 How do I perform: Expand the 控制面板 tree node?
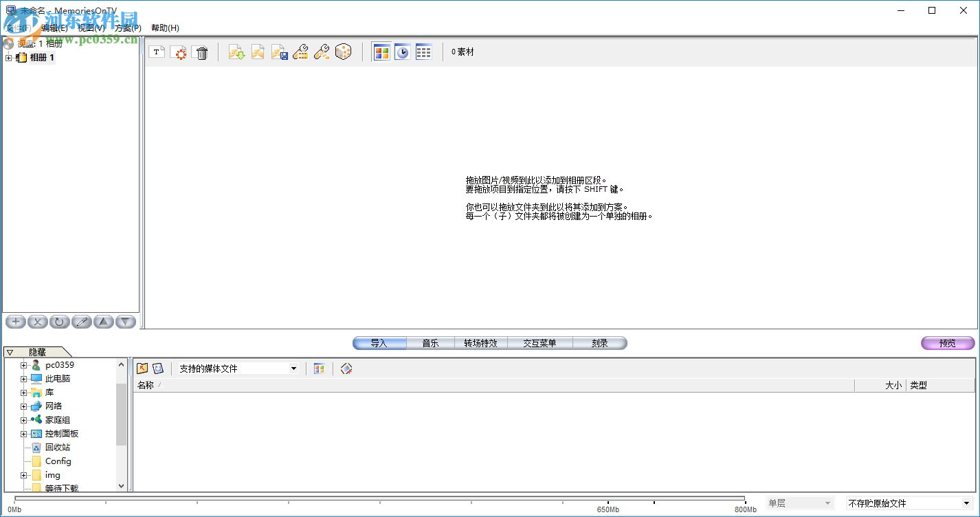pos(23,434)
